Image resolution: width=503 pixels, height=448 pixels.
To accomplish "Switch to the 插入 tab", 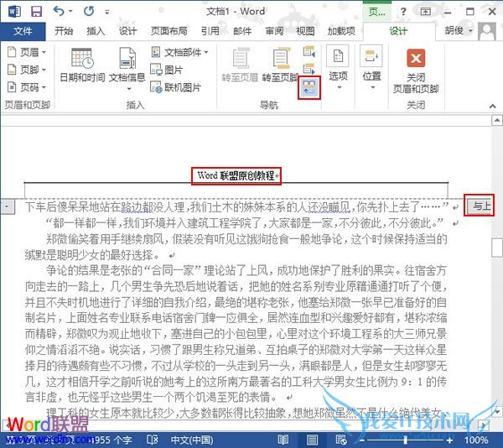I will [x=96, y=31].
